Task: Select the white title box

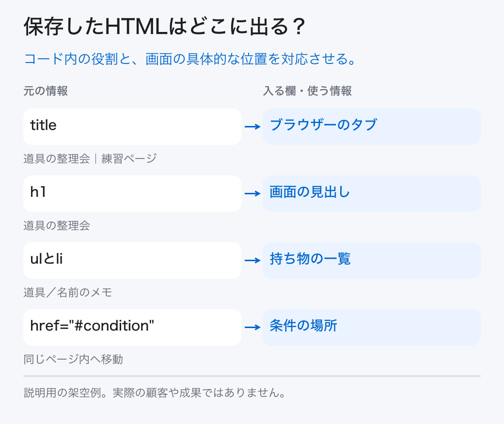Action: pos(132,126)
